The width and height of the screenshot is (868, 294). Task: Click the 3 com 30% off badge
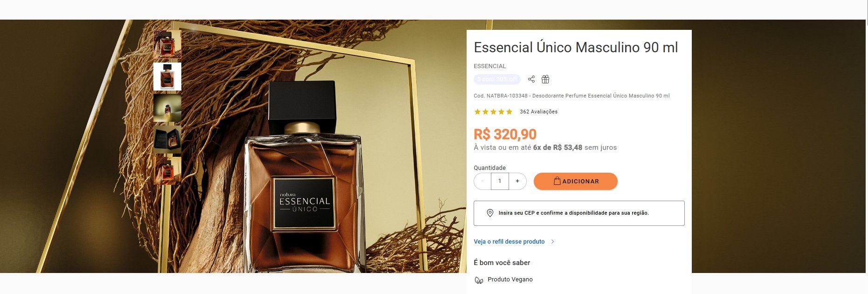tap(497, 79)
